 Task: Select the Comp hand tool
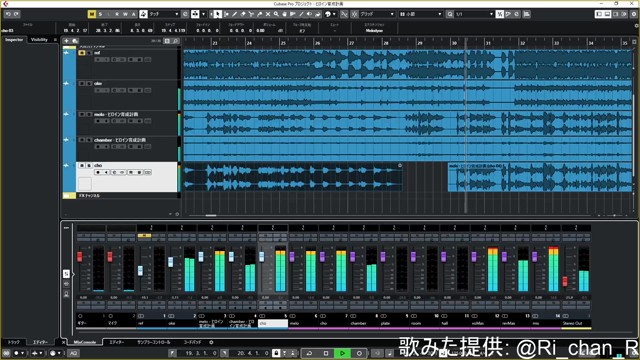(x=284, y=14)
